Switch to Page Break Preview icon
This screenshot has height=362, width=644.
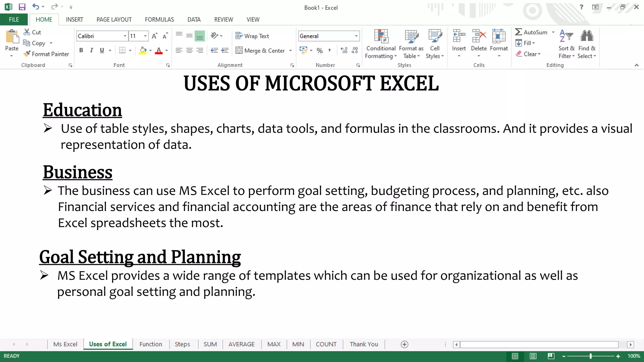(551, 356)
